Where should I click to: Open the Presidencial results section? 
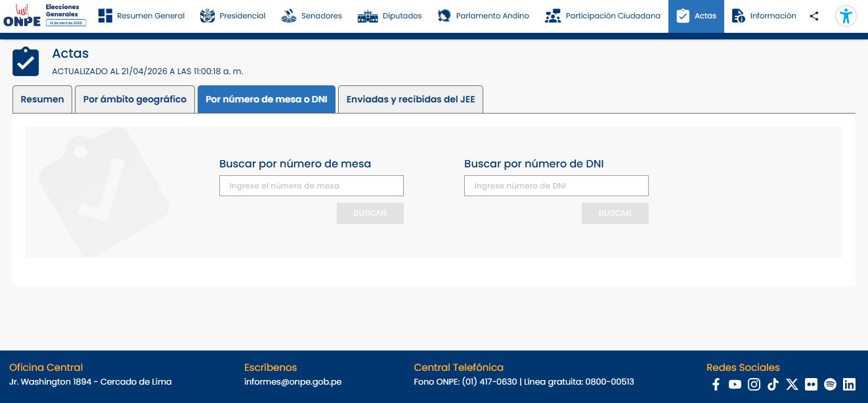[x=233, y=16]
